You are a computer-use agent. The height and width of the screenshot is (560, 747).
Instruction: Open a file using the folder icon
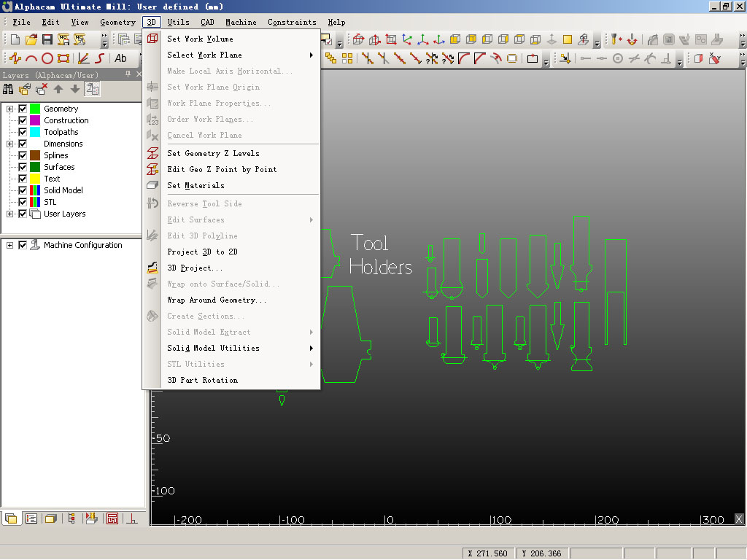[x=31, y=39]
